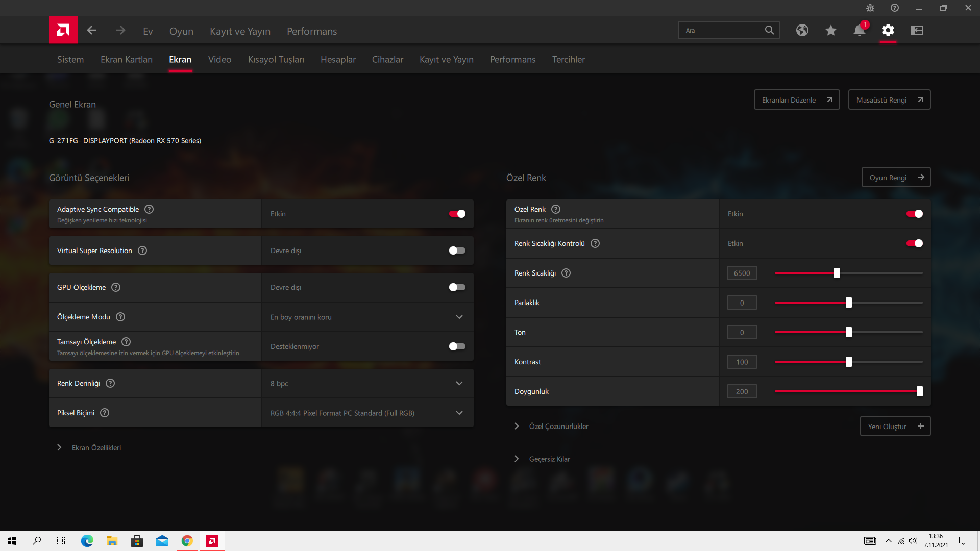980x551 pixels.
Task: Open the Performans top menu
Action: [x=311, y=31]
